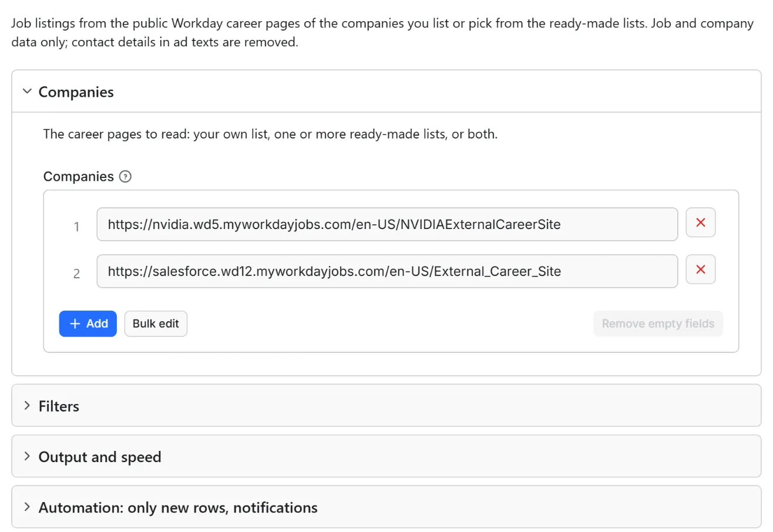Expand the Automation: only new rows, notifications section
Image resolution: width=773 pixels, height=532 pixels.
pos(386,507)
